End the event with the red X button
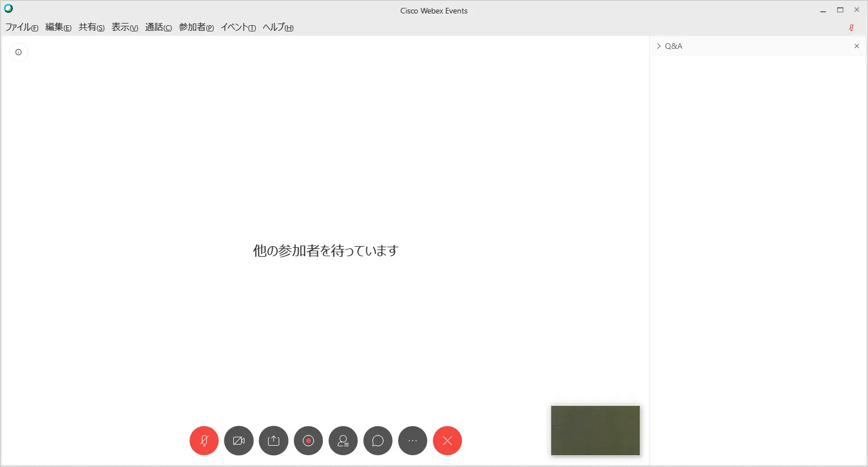 (x=447, y=441)
